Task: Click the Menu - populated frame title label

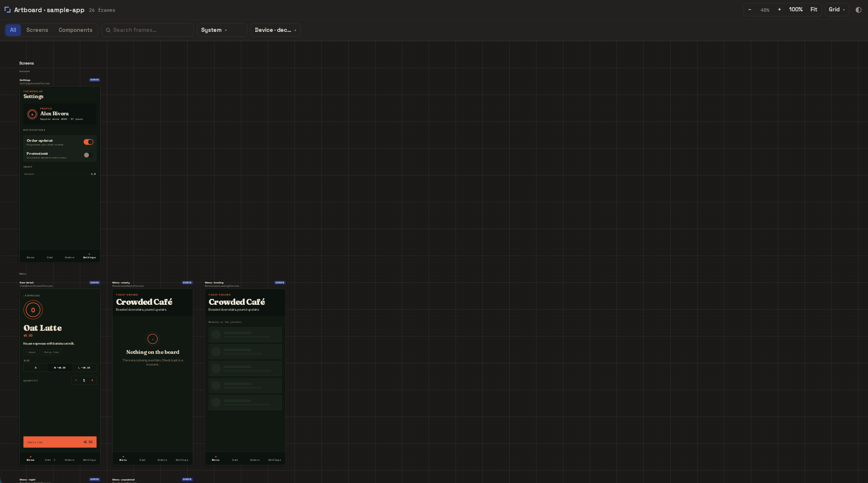Action: 124,480
